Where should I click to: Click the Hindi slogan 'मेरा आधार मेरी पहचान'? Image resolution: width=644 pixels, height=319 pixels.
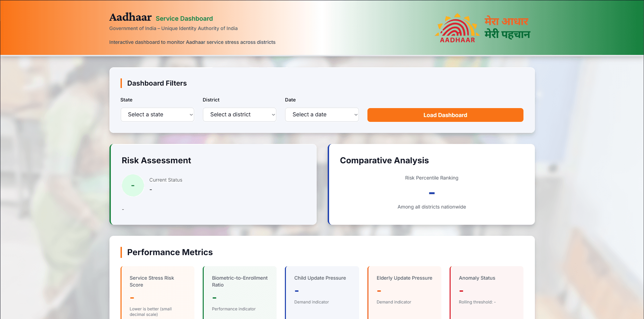point(507,28)
